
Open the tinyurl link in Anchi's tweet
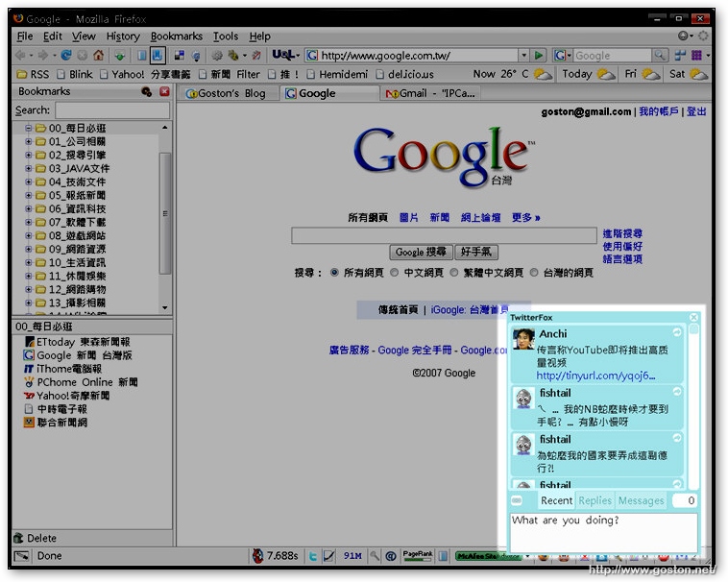click(x=595, y=375)
